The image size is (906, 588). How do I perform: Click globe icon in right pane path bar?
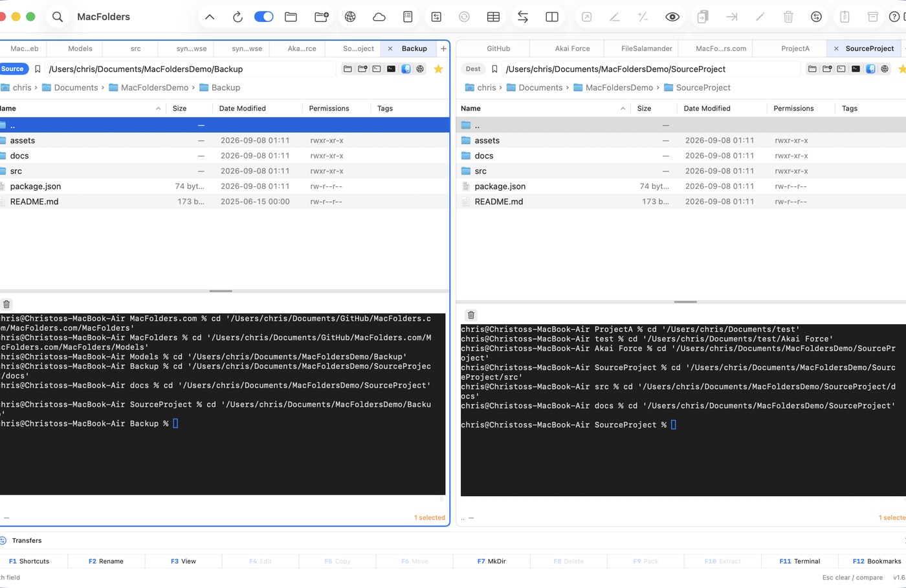[885, 69]
